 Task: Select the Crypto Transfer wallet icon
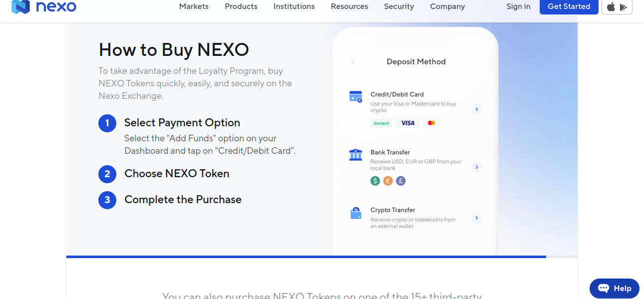point(355,213)
